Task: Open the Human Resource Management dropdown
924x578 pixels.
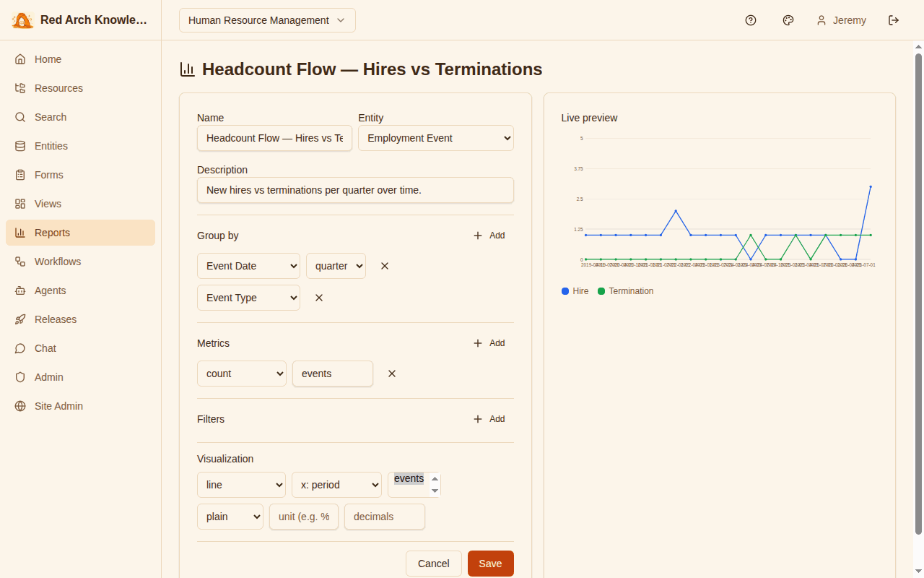Action: click(x=267, y=20)
